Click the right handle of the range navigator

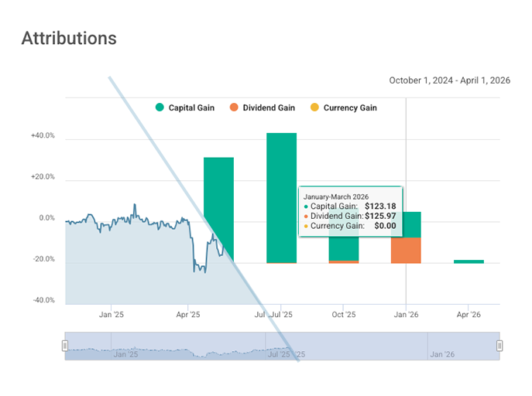[x=499, y=346]
